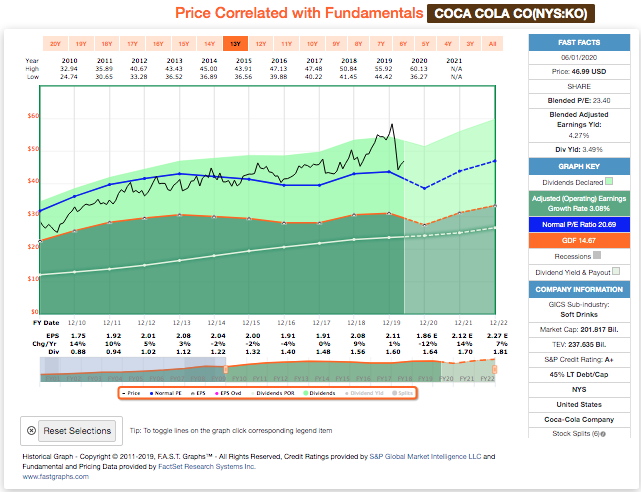Screen dimensions: 641x492
Task: Click the S&P Credit Rating: A+ entry
Action: pyautogui.click(x=579, y=360)
